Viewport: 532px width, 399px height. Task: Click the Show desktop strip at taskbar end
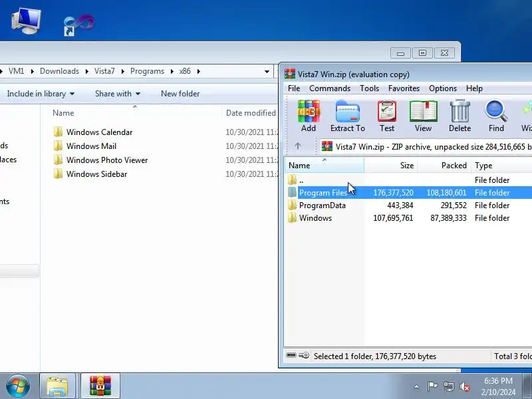[527, 386]
